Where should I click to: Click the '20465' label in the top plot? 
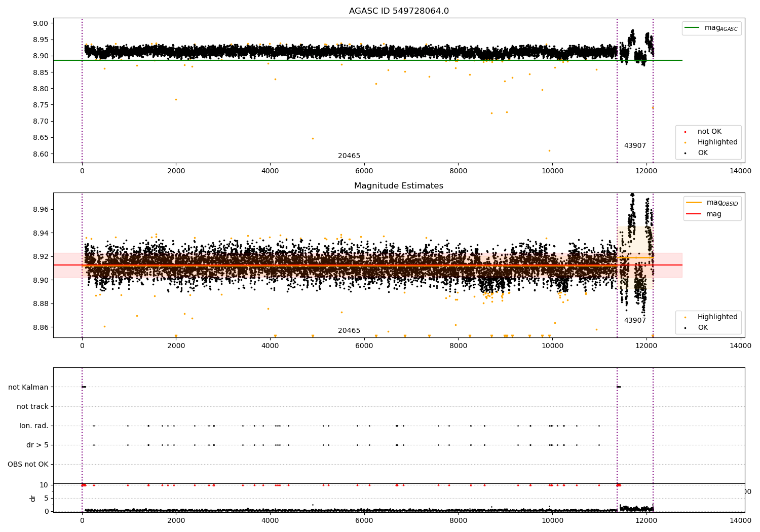349,156
